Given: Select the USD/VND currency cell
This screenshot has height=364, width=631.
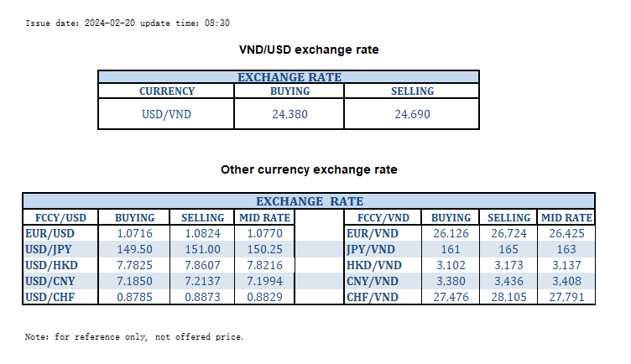Looking at the screenshot, I should click(166, 114).
